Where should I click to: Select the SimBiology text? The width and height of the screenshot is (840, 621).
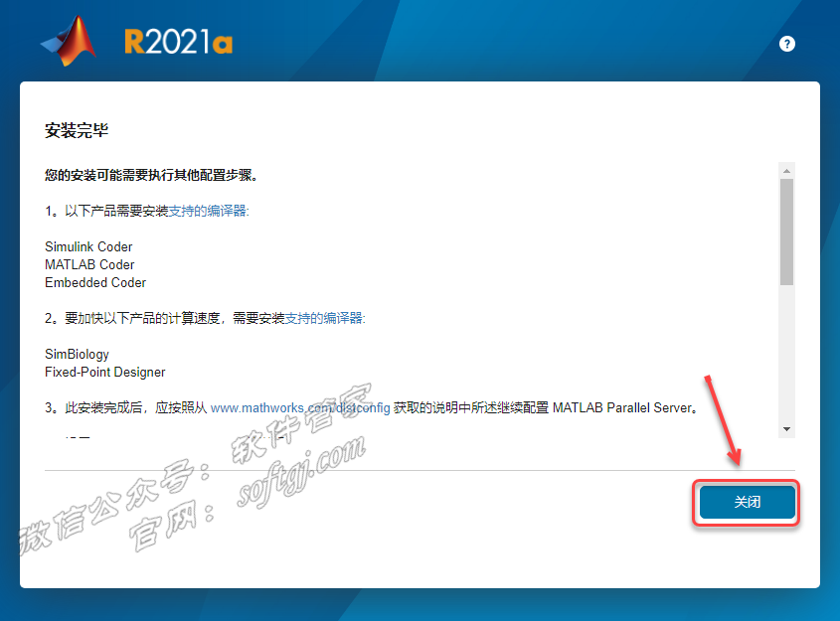point(77,355)
